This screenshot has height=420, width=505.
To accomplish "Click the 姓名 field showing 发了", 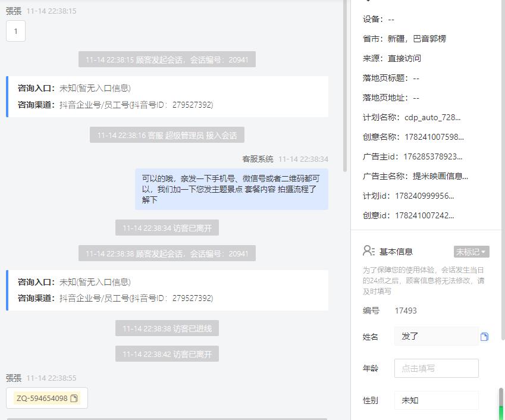I will (x=437, y=336).
